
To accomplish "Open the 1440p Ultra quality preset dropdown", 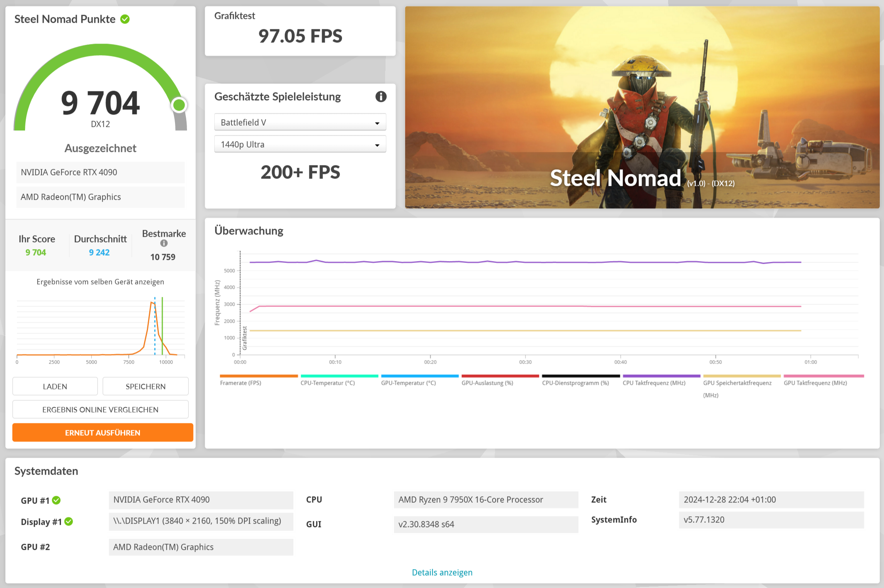I will (300, 144).
